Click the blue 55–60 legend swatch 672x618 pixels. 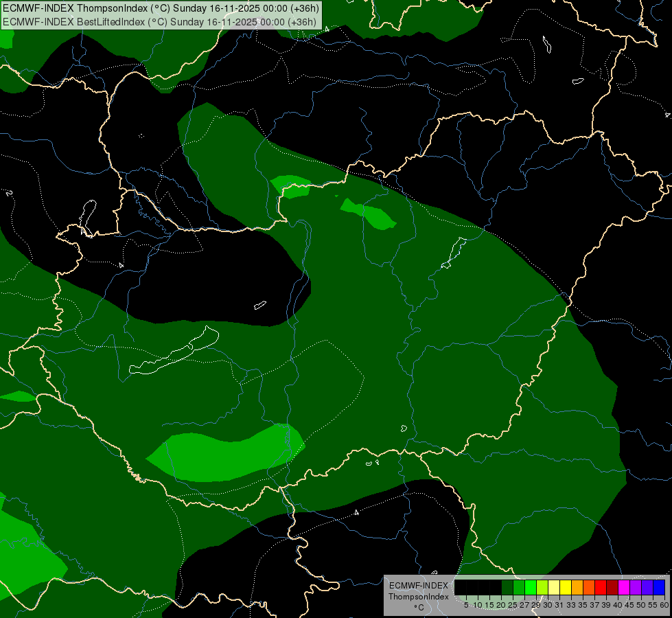[659, 588]
